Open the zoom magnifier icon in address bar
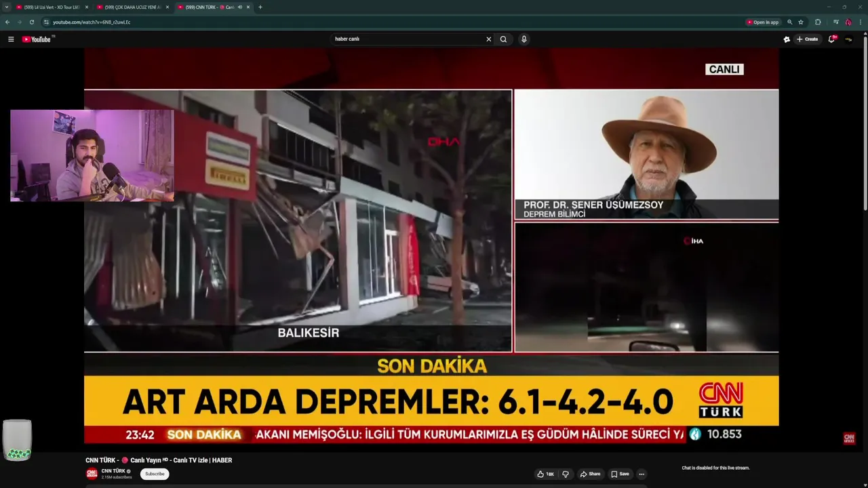The image size is (868, 488). pyautogui.click(x=789, y=22)
